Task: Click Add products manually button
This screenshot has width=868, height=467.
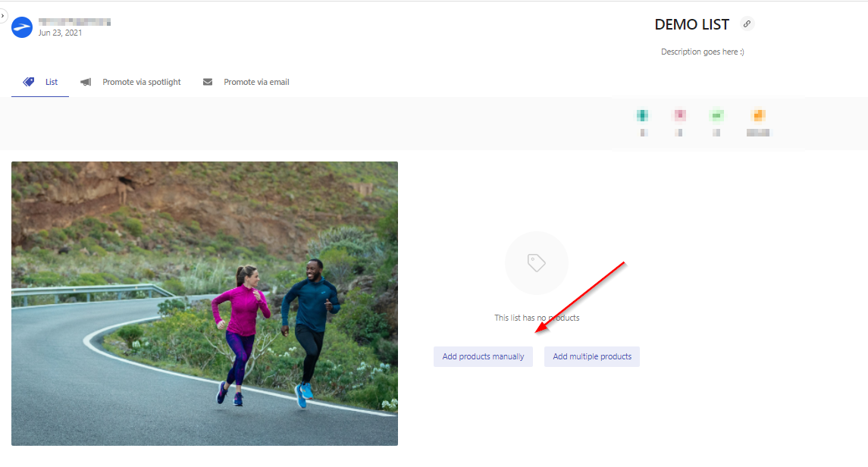Action: [483, 356]
